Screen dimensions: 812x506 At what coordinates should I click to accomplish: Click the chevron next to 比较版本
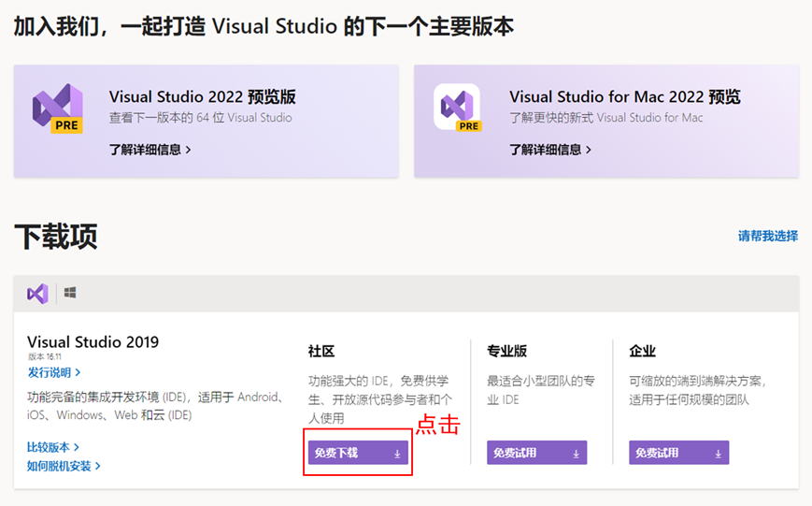click(x=76, y=447)
